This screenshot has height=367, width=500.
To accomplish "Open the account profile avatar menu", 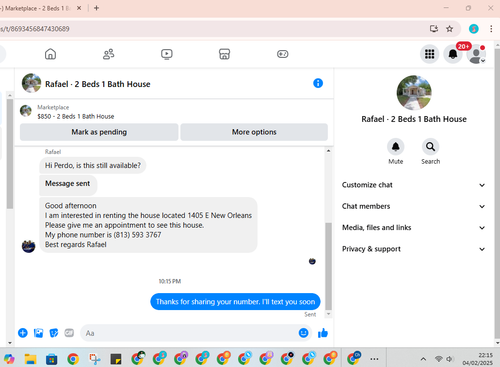I will tap(476, 54).
